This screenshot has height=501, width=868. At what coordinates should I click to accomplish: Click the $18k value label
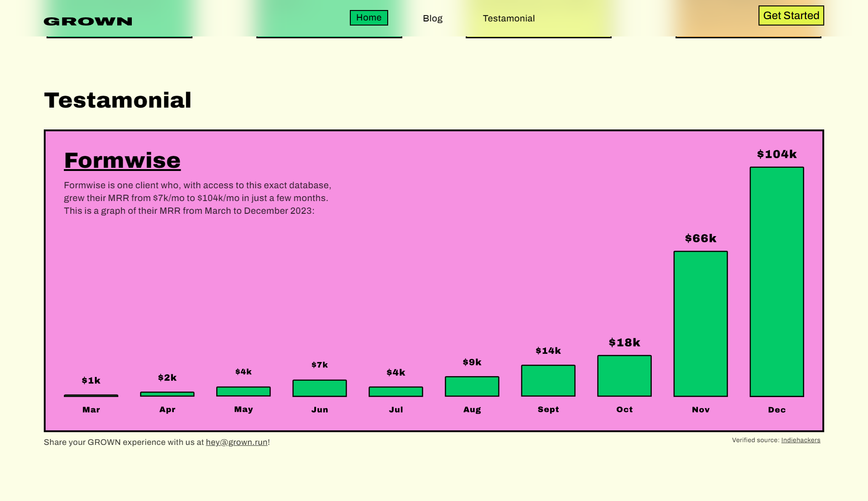coord(624,342)
